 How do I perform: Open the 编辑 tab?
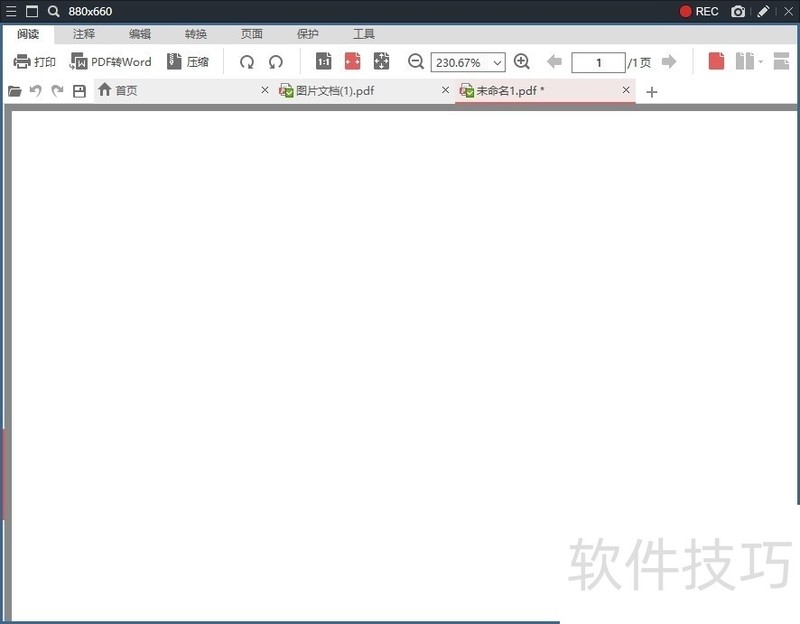pos(139,34)
